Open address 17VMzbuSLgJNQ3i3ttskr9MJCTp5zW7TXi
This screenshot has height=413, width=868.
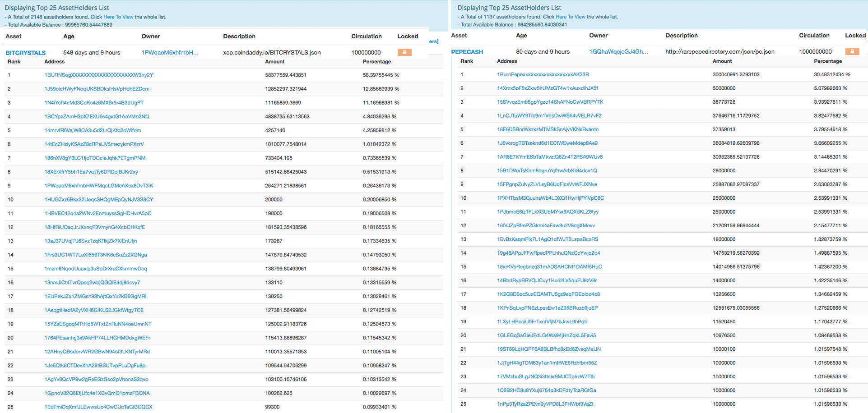click(x=546, y=377)
